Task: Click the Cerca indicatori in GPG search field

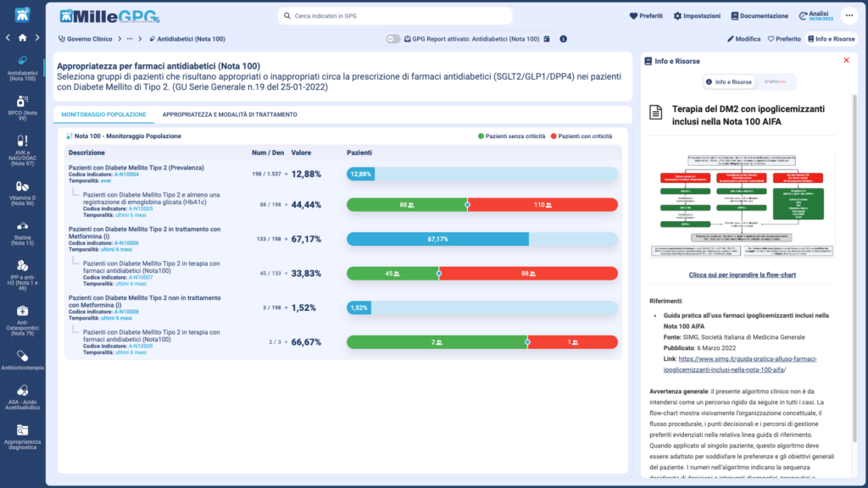Action: [x=395, y=16]
